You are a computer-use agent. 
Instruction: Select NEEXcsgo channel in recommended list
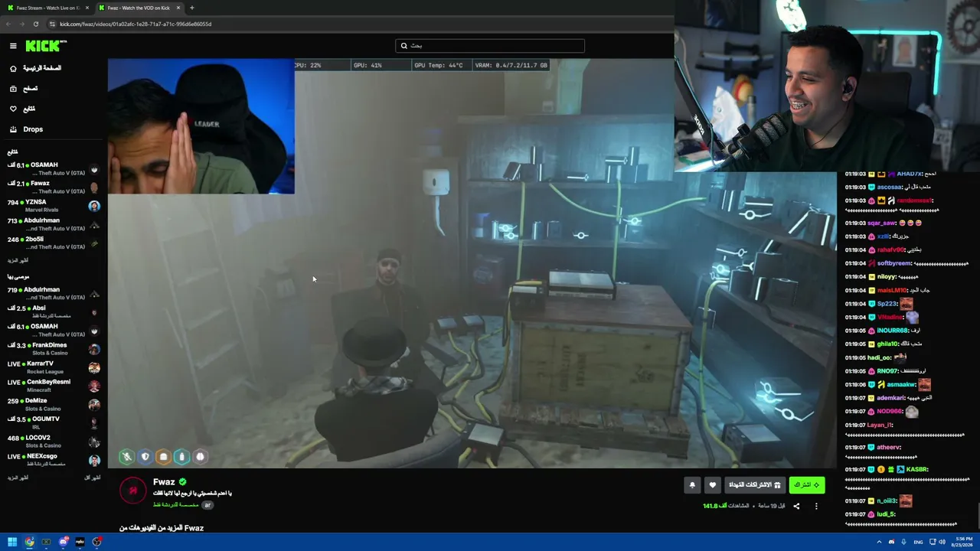pos(54,460)
